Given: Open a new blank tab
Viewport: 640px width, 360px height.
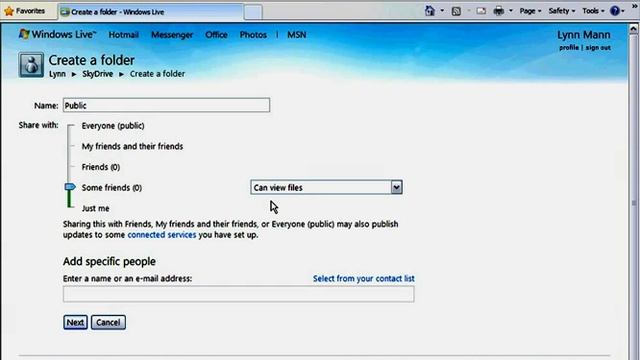Looking at the screenshot, I should pyautogui.click(x=253, y=12).
